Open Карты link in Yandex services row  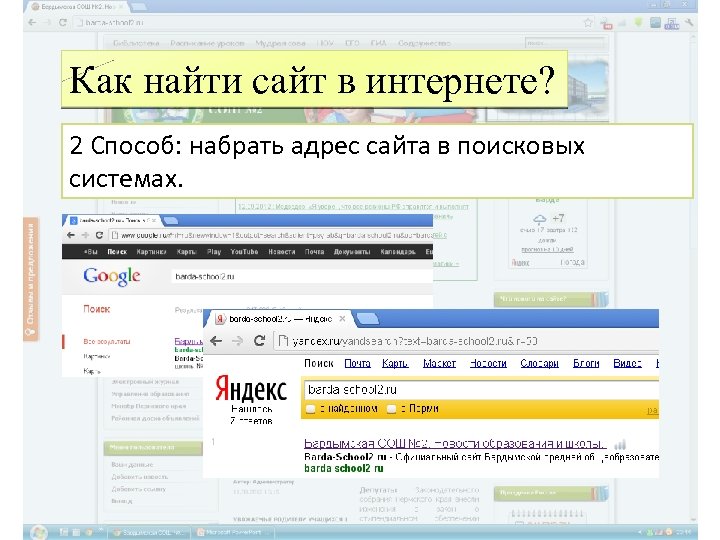(x=395, y=363)
